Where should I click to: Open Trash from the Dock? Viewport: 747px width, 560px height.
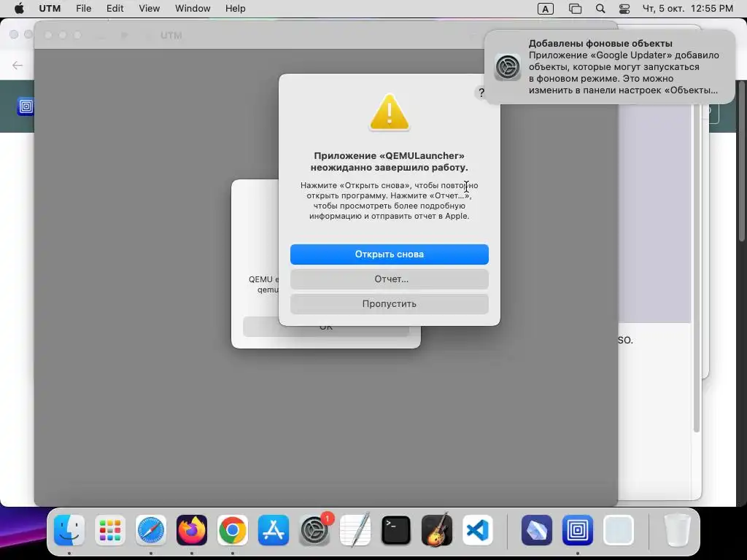pyautogui.click(x=677, y=530)
